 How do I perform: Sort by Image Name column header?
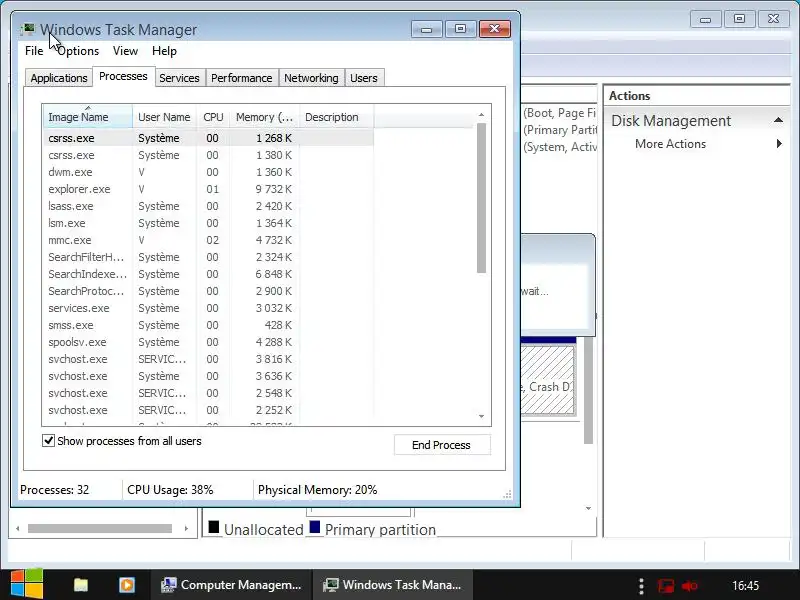[x=87, y=117]
